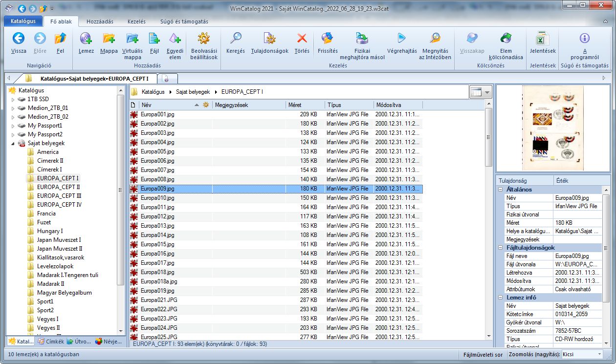This screenshot has height=364, width=616.
Task: Click Elem kölcsönadása loan icon
Action: (x=506, y=39)
